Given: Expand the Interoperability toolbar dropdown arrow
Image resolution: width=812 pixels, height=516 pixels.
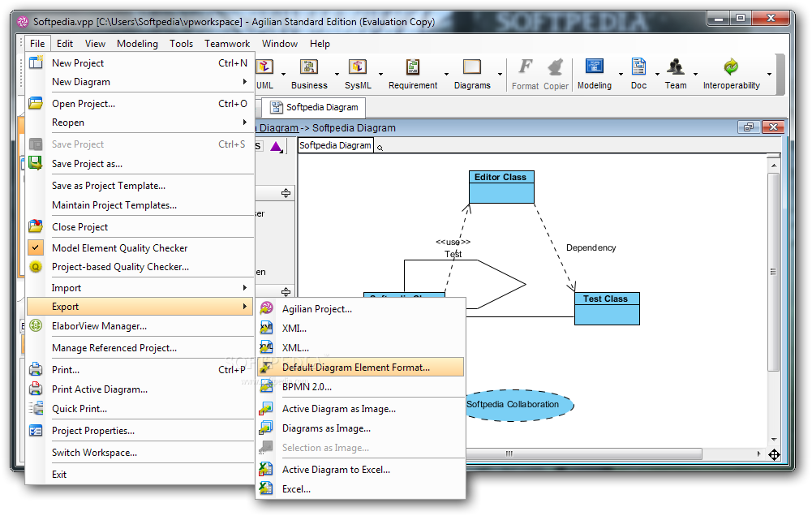Looking at the screenshot, I should 769,74.
